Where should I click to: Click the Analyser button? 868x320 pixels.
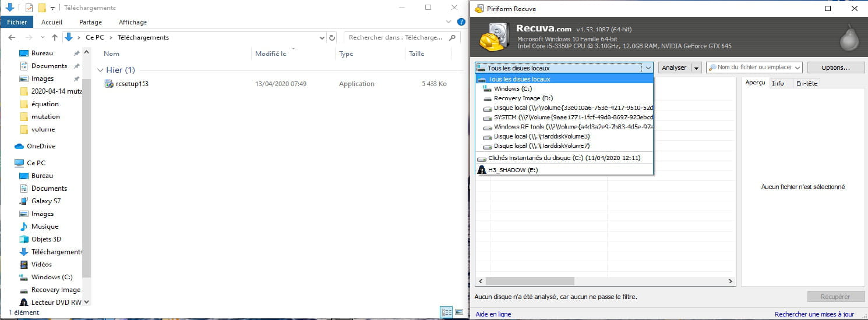pos(675,67)
